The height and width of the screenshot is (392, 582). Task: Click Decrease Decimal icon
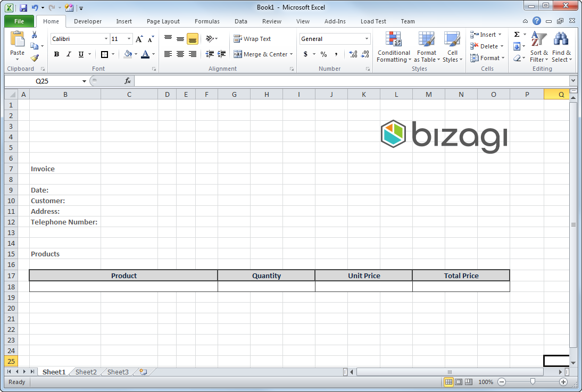click(365, 54)
